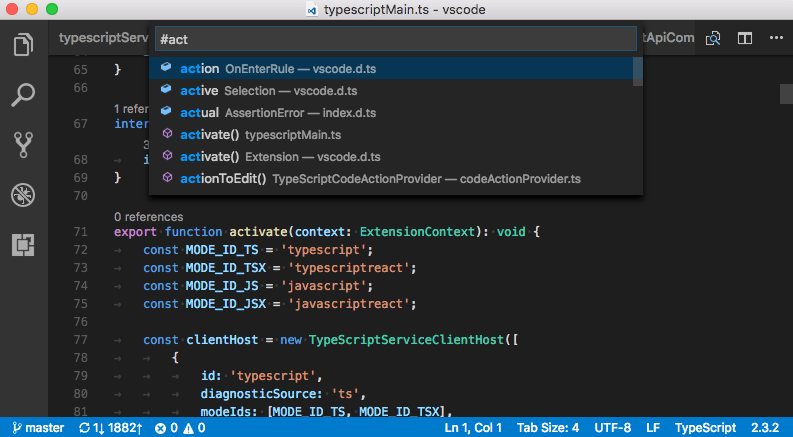Click the 0 references code lens
This screenshot has width=793, height=437.
coord(149,217)
